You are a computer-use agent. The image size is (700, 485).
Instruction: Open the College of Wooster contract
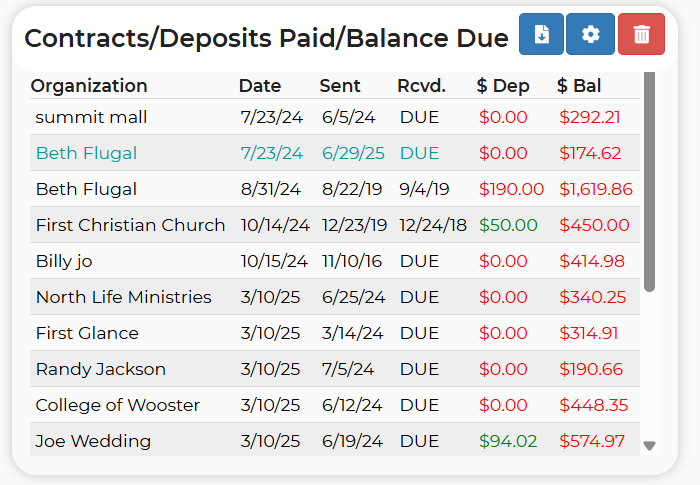(x=335, y=405)
